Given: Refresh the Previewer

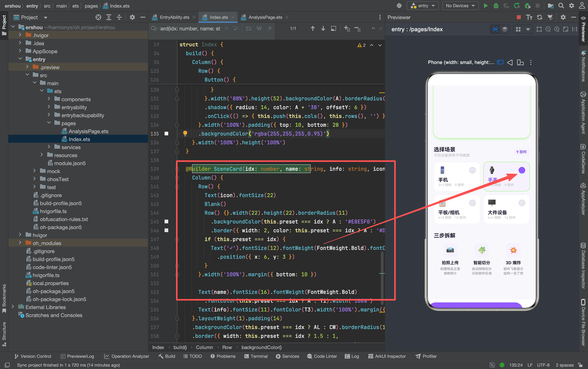Looking at the screenshot, I should click(540, 17).
